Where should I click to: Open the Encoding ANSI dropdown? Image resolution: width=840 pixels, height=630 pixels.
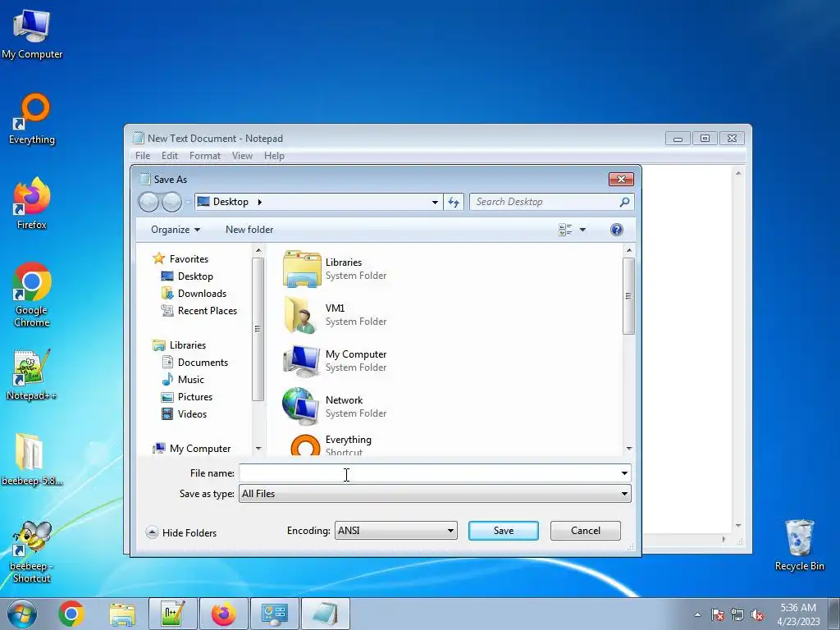click(396, 531)
